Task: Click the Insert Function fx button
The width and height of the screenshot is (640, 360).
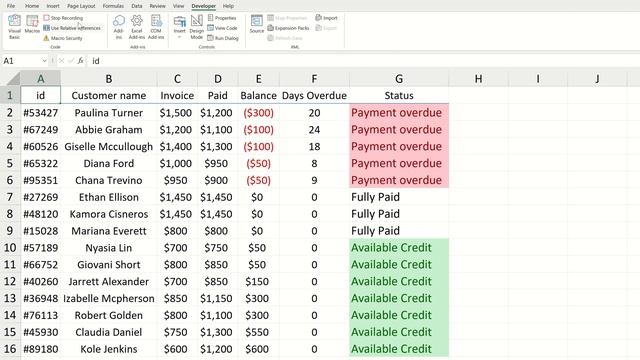Action: 81,61
